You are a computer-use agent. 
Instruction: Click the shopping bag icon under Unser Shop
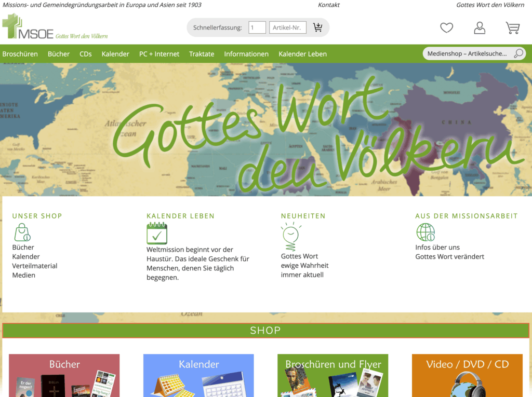[x=22, y=232]
